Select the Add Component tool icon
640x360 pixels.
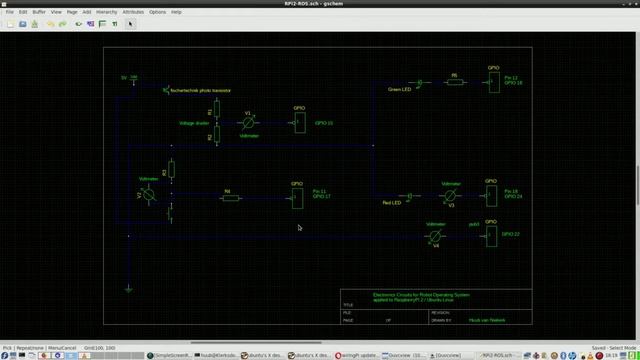78,24
